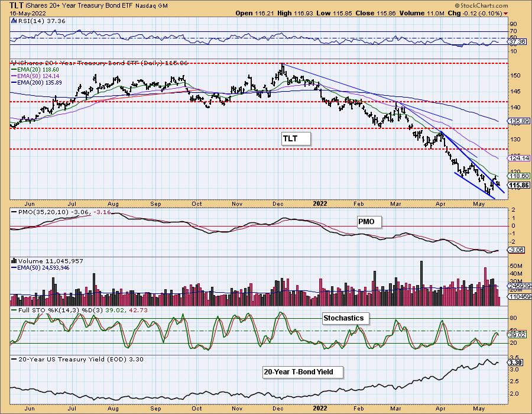Click the RSI(14) 37.36 indicator label
532x414 pixels.
point(42,21)
